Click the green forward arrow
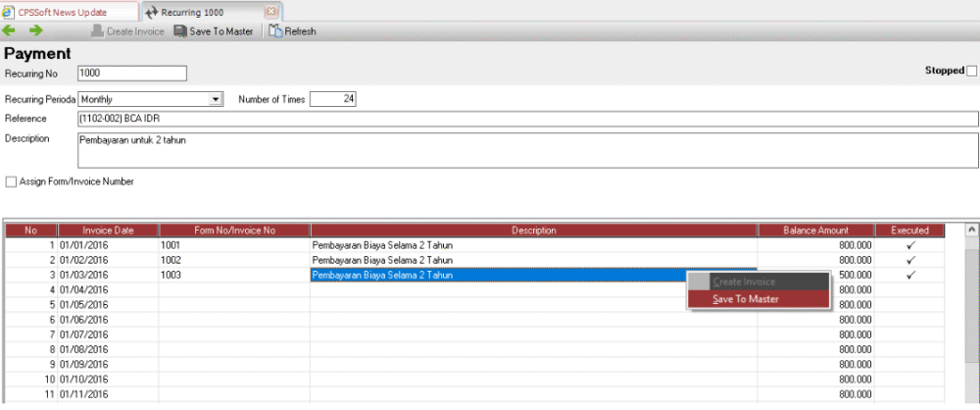Image resolution: width=980 pixels, height=410 pixels. click(36, 31)
